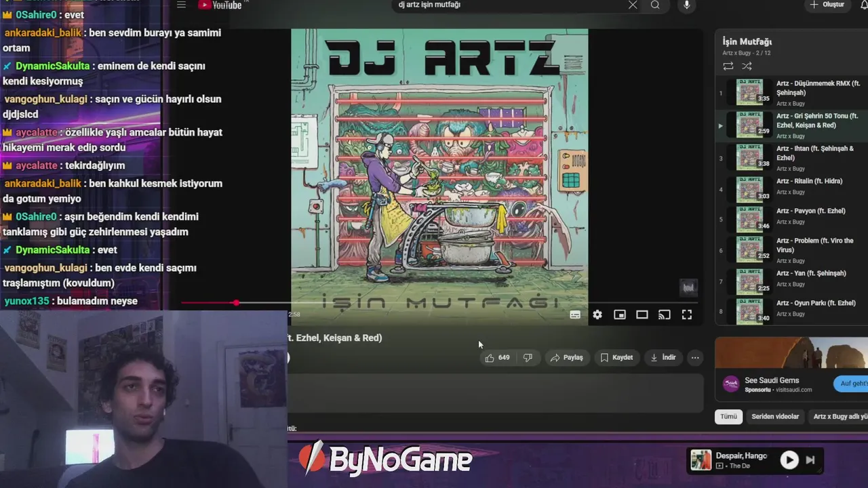Like the video with 649 likes

[497, 357]
